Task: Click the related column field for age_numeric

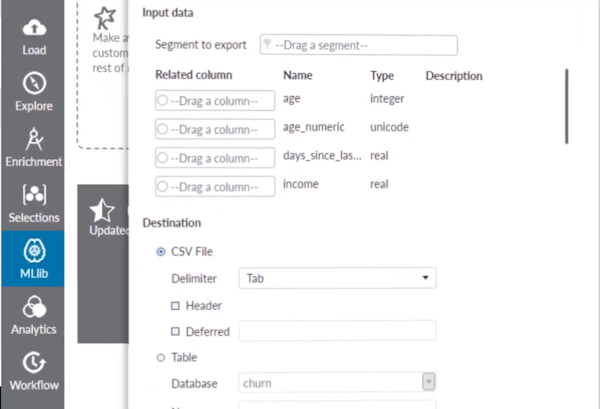Action: (x=215, y=129)
